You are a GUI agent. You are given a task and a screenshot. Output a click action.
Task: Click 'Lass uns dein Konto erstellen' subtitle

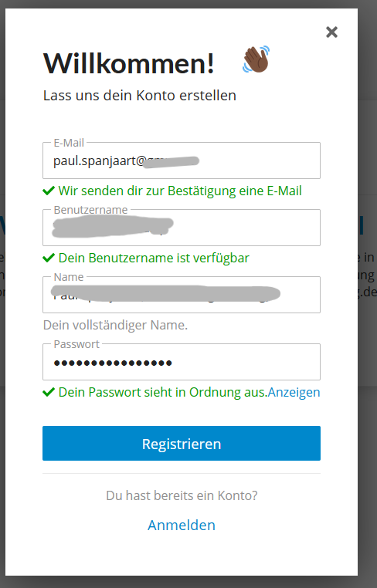[x=140, y=95]
